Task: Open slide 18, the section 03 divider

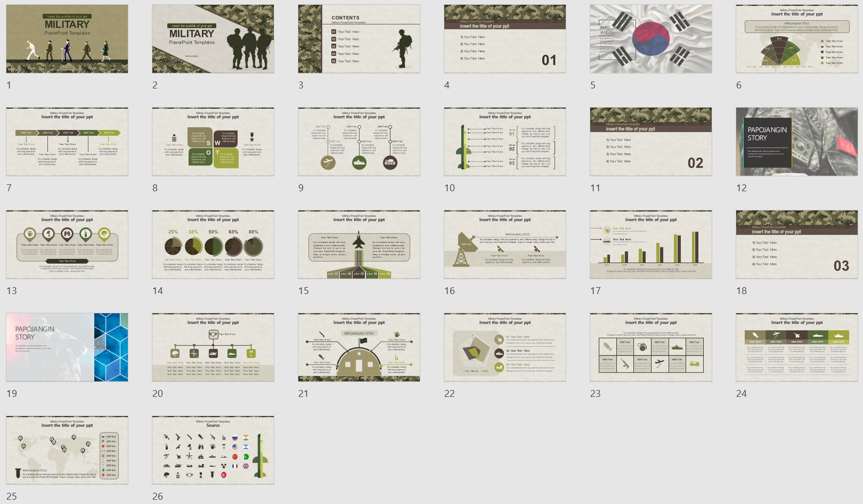Action: pos(797,245)
